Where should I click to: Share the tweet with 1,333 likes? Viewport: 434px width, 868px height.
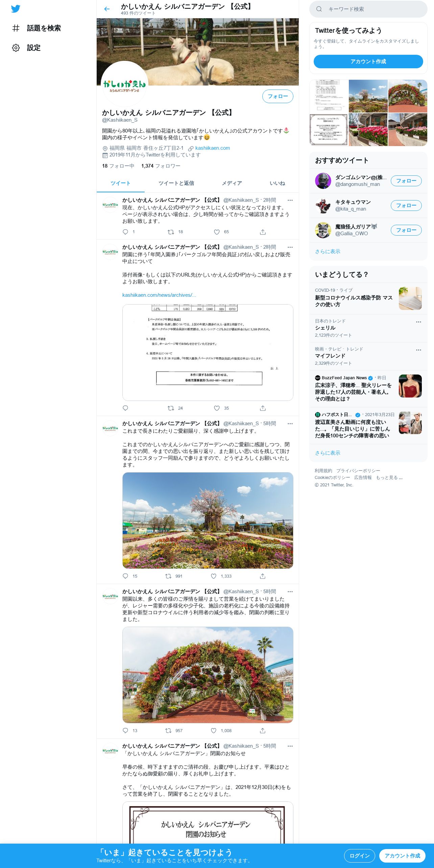tap(263, 576)
